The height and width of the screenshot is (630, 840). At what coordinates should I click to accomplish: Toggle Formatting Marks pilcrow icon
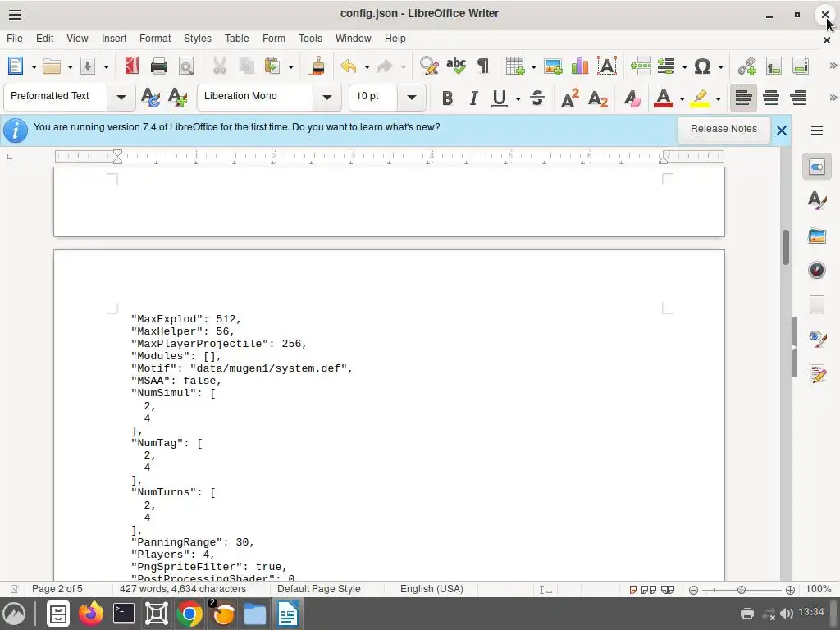click(x=483, y=66)
